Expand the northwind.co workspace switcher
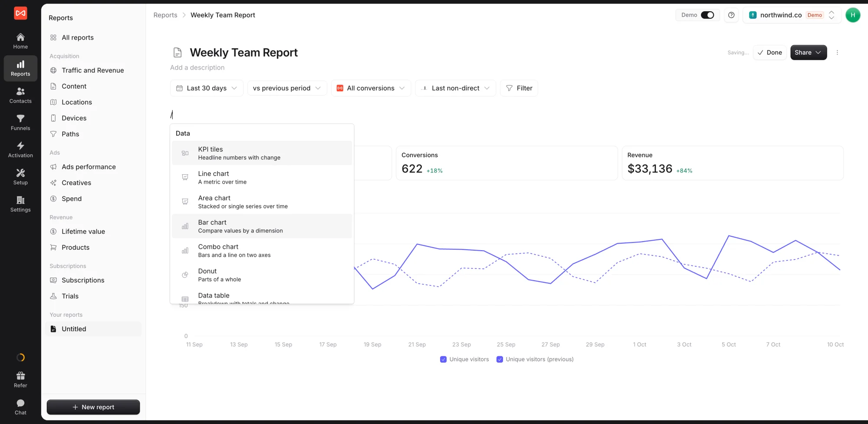This screenshot has width=868, height=424. [x=792, y=15]
